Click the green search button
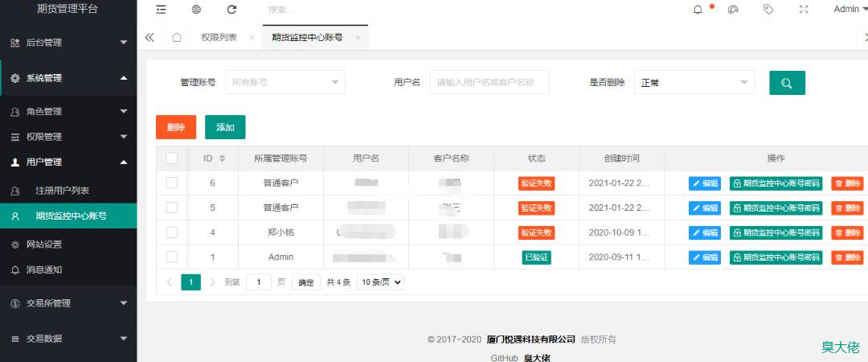The image size is (868, 362). pyautogui.click(x=787, y=83)
